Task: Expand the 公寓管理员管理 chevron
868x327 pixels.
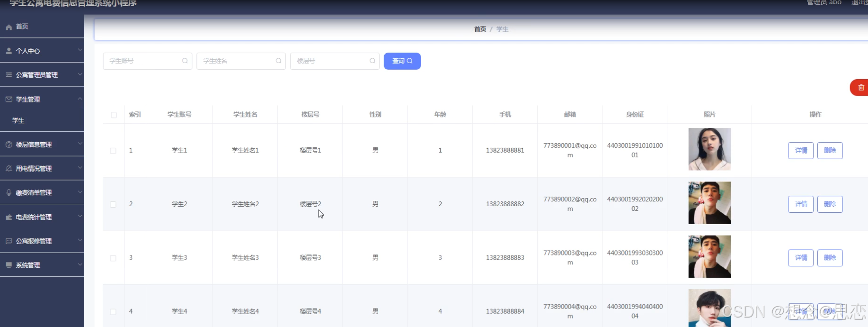Action: click(x=80, y=74)
